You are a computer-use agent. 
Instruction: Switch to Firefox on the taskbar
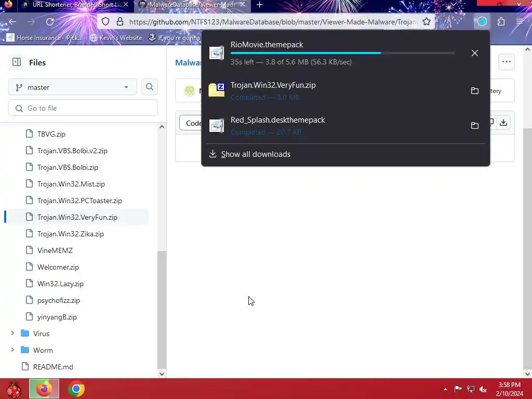44,389
